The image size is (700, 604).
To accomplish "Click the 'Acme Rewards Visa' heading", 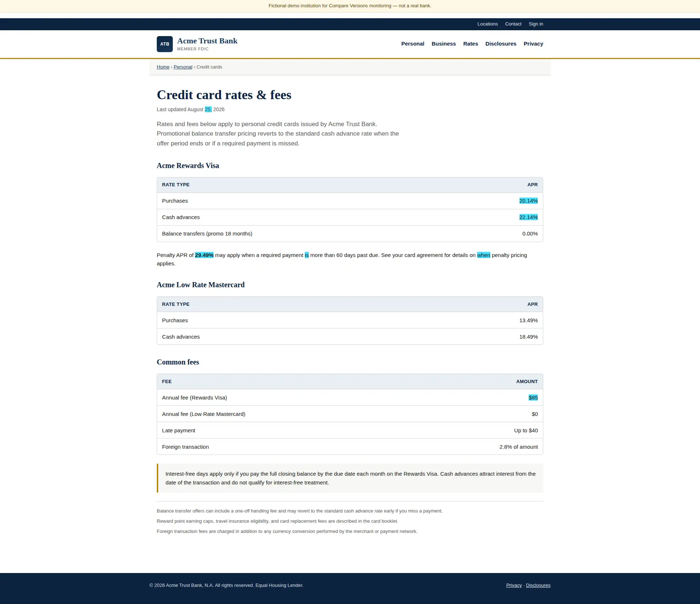I will click(x=188, y=166).
